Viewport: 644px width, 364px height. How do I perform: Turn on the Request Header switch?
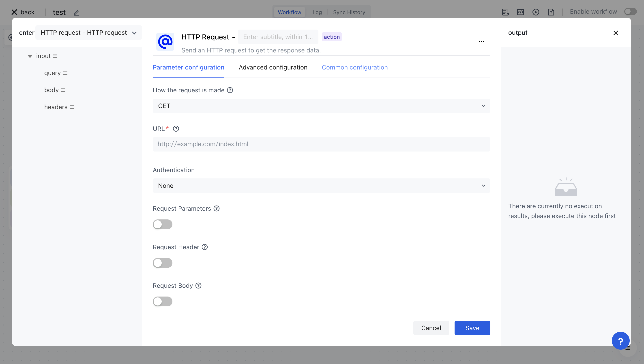coord(163,263)
